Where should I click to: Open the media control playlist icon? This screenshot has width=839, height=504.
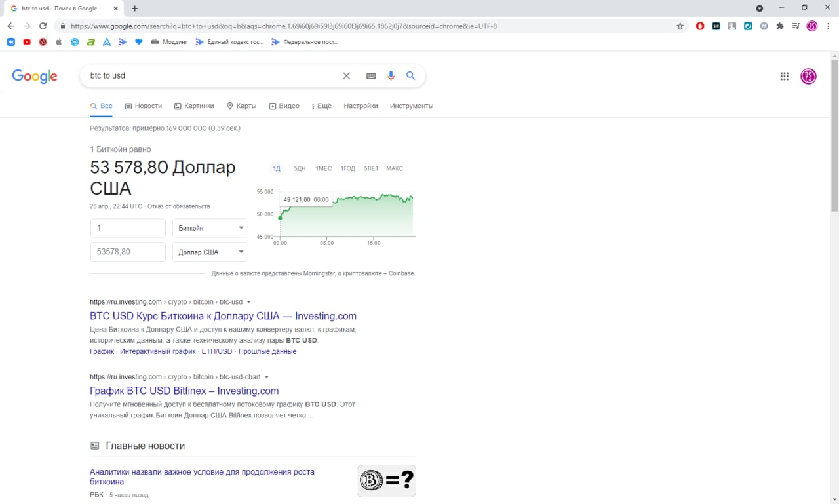(x=796, y=26)
